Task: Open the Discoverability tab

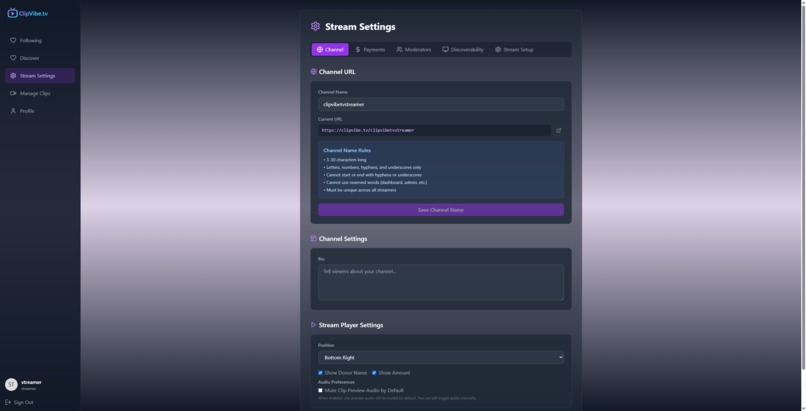Action: pos(463,49)
